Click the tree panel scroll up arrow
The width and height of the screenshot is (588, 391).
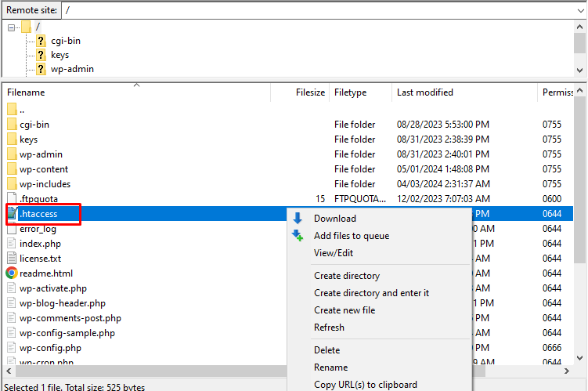coord(579,27)
